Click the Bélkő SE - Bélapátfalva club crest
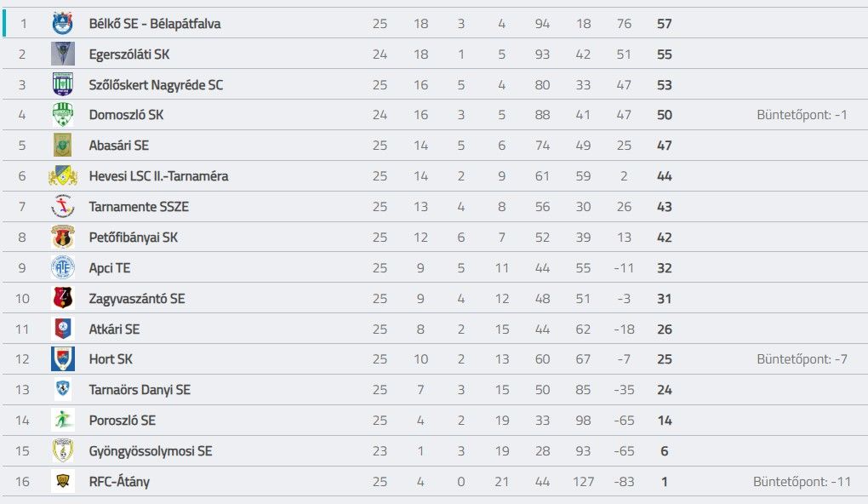Image resolution: width=868 pixels, height=504 pixels. pos(63,23)
